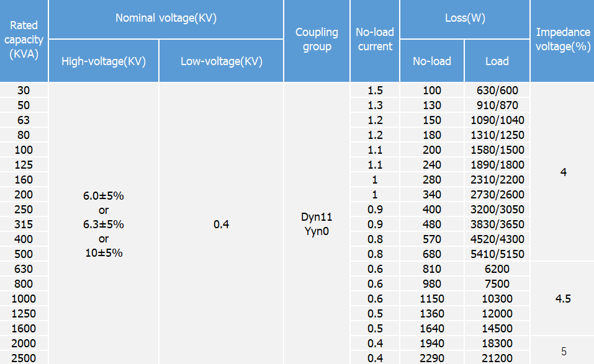This screenshot has width=594, height=364.
Task: Select the Loss(W) header cell
Action: pos(465,19)
